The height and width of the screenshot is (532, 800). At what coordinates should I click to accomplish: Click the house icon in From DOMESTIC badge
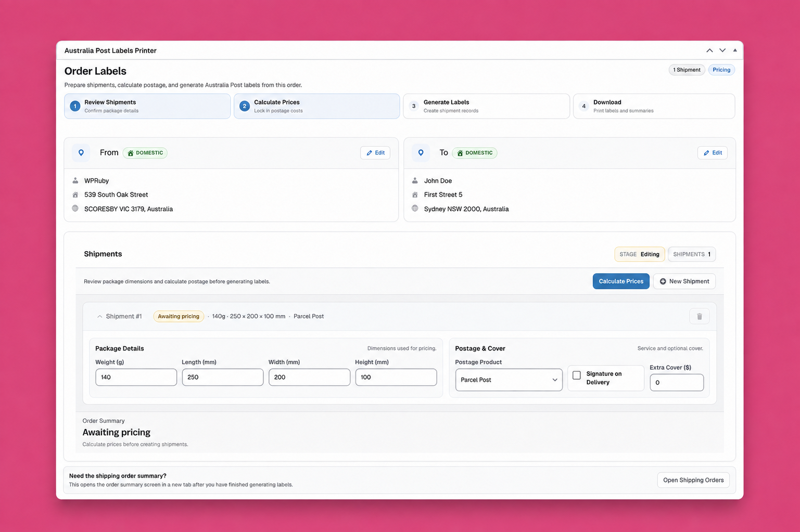[x=131, y=153]
